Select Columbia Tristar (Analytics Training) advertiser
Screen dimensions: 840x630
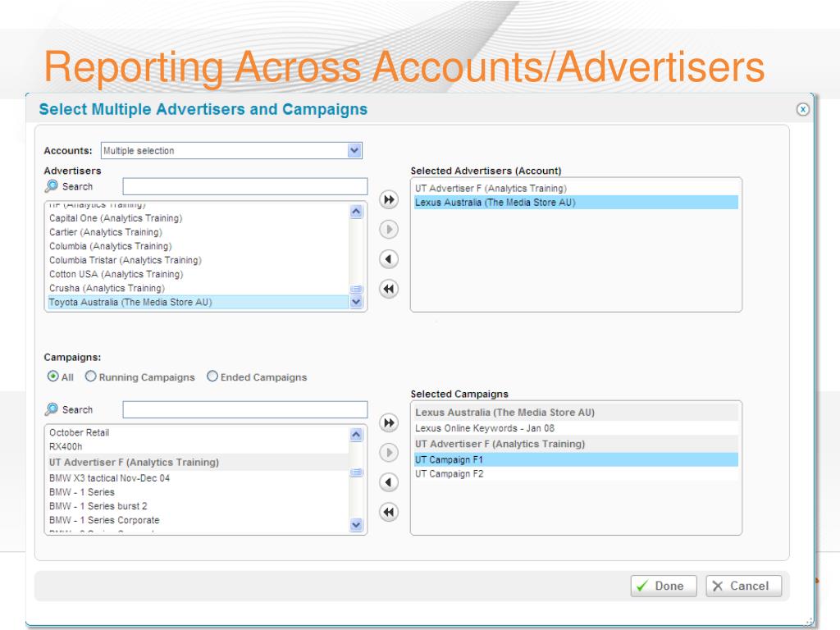point(199,260)
